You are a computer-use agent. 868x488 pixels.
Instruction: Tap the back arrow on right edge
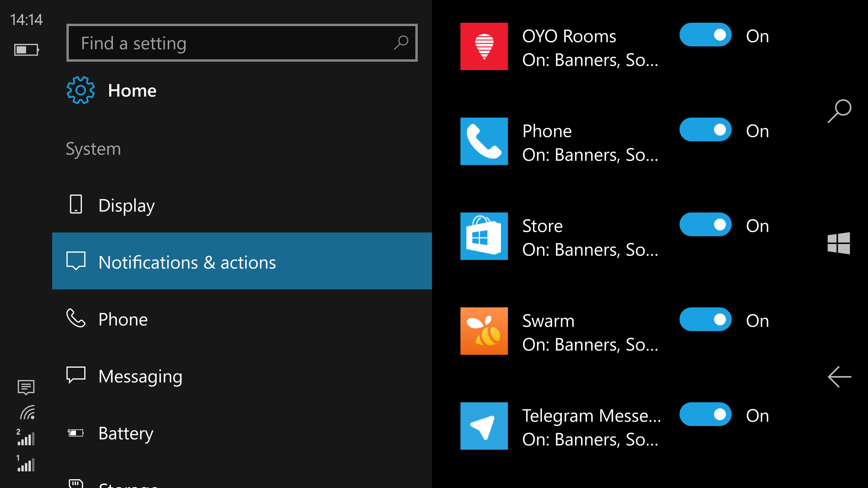point(840,377)
